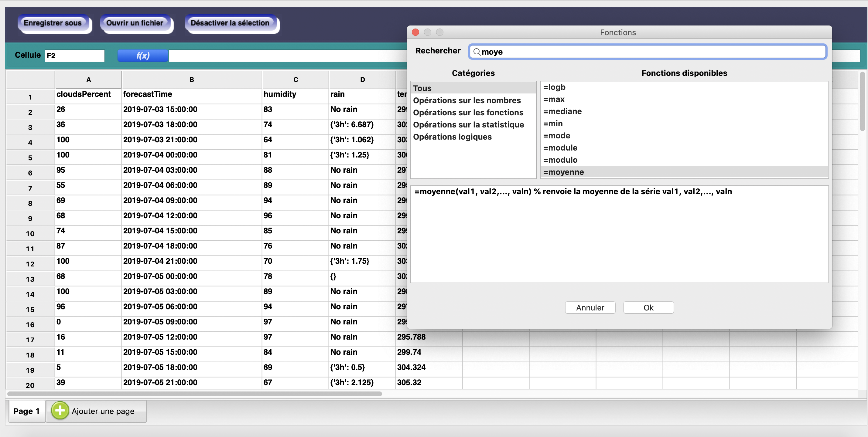Click Ajouter une page label

103,411
